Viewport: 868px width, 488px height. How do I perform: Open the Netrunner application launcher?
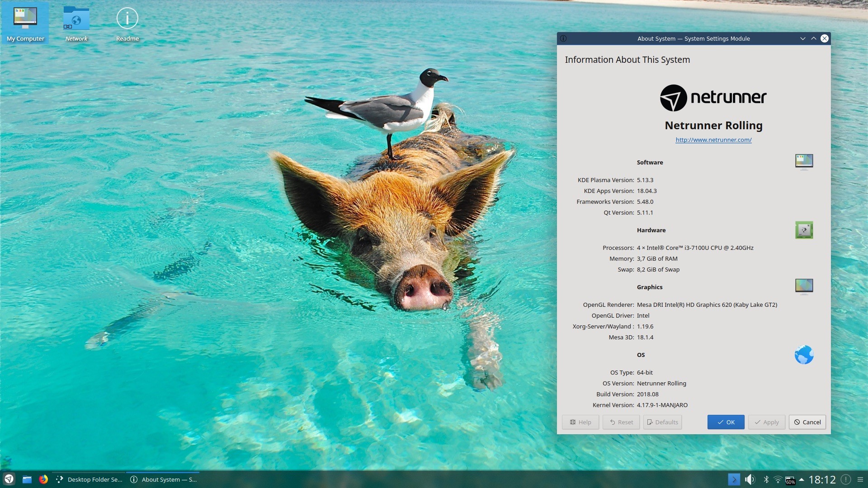(9, 479)
